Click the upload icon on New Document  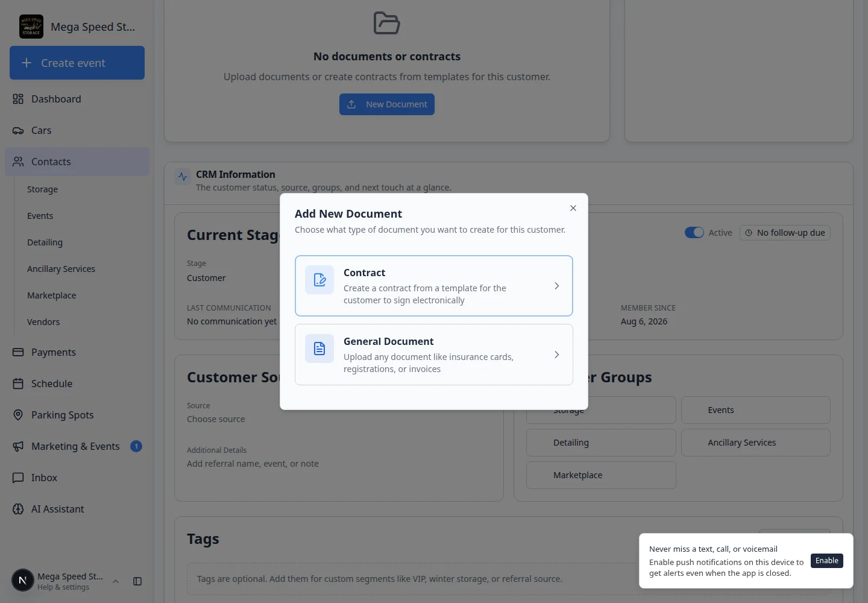point(351,104)
